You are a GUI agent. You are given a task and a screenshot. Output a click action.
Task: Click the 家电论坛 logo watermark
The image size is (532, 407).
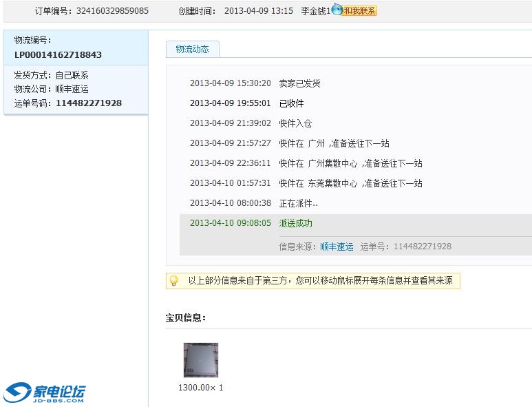(45, 393)
